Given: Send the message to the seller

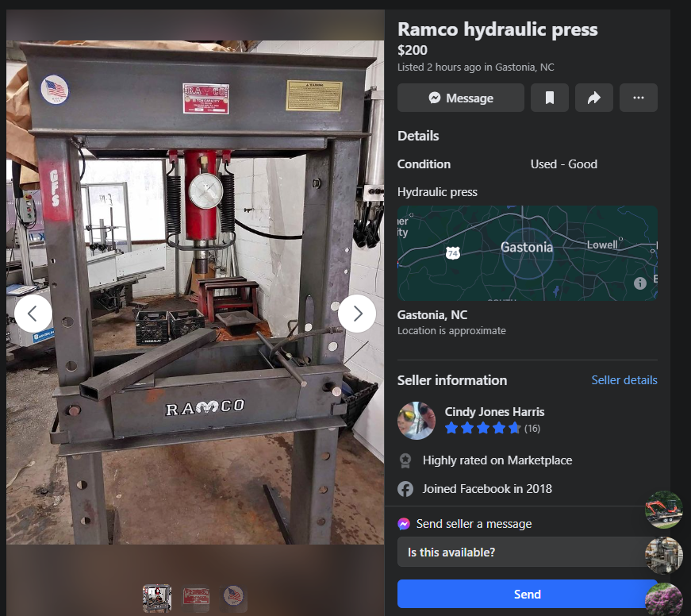Looking at the screenshot, I should tap(527, 594).
